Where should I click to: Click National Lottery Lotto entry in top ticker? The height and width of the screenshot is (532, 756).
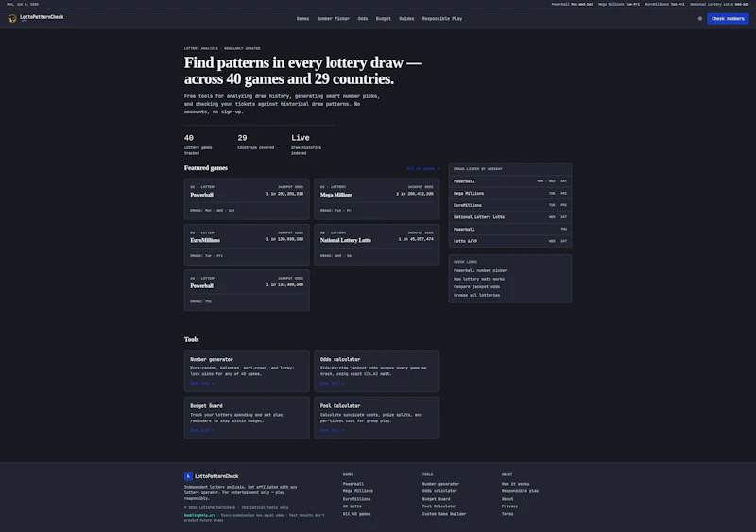click(719, 5)
